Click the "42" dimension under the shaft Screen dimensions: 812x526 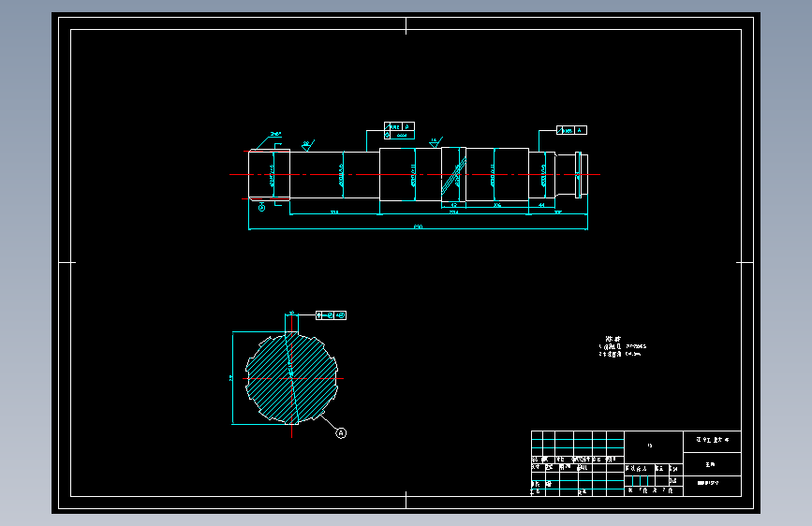(453, 205)
